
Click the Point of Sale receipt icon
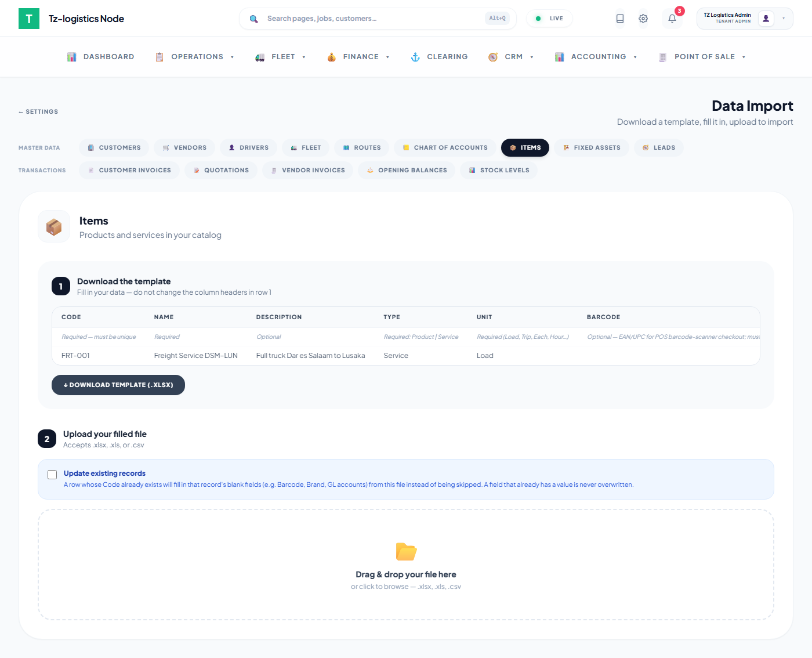pos(663,57)
